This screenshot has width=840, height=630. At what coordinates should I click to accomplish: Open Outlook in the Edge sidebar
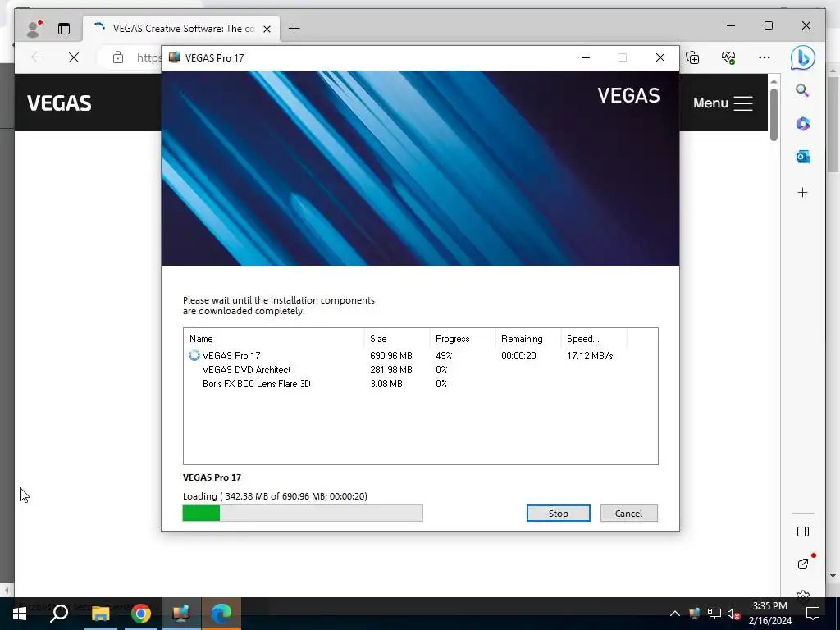(802, 157)
